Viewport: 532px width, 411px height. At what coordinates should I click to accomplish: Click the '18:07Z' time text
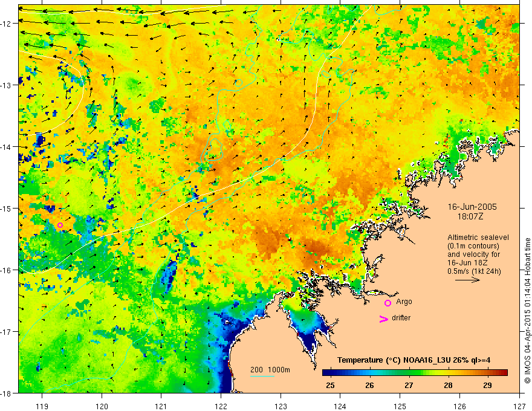470,216
